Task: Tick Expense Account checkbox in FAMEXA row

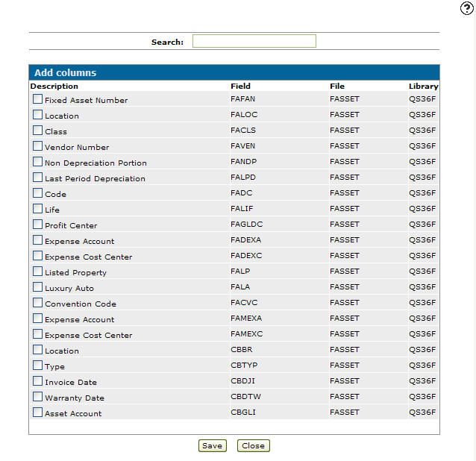Action: 37,319
